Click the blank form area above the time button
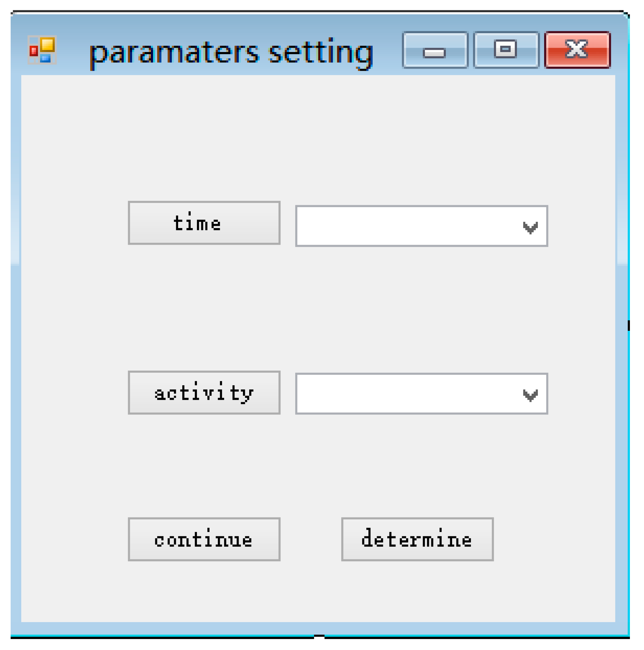Image resolution: width=644 pixels, height=650 pixels. pos(204,141)
